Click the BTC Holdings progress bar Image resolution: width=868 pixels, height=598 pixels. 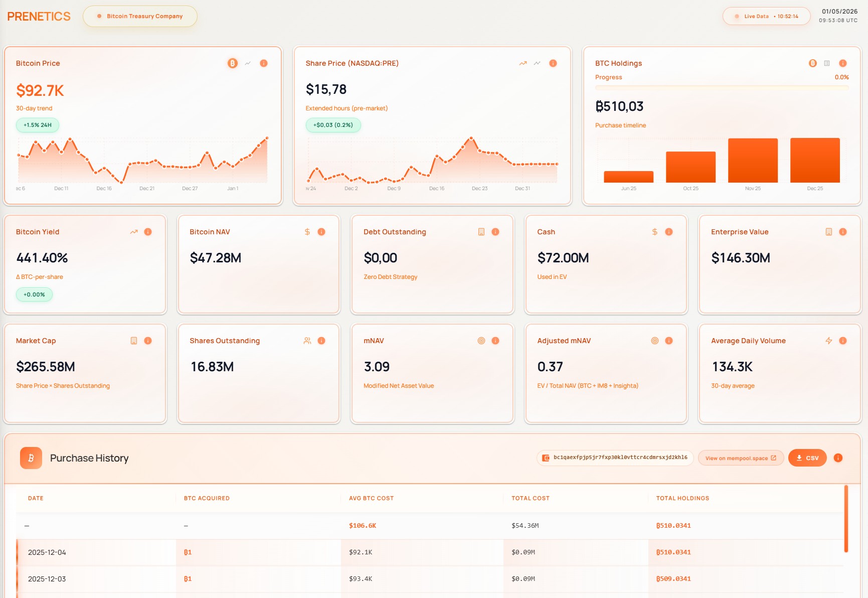(722, 87)
